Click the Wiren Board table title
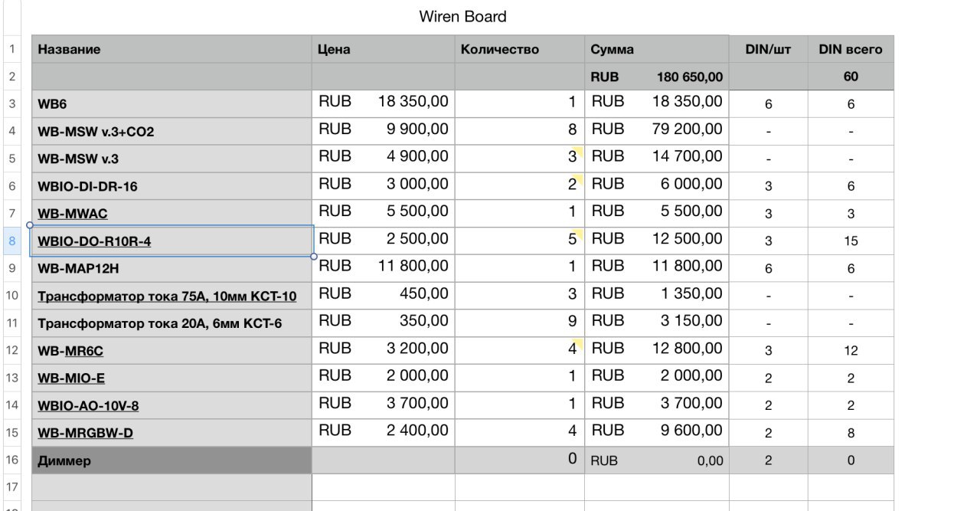The image size is (980, 511). [x=462, y=16]
